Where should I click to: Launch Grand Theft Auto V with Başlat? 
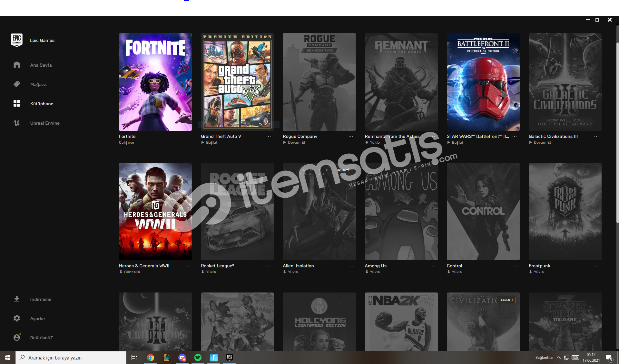point(209,142)
